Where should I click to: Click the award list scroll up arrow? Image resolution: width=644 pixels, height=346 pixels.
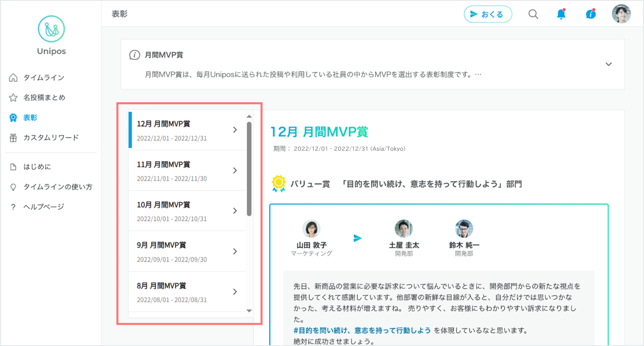(x=249, y=116)
